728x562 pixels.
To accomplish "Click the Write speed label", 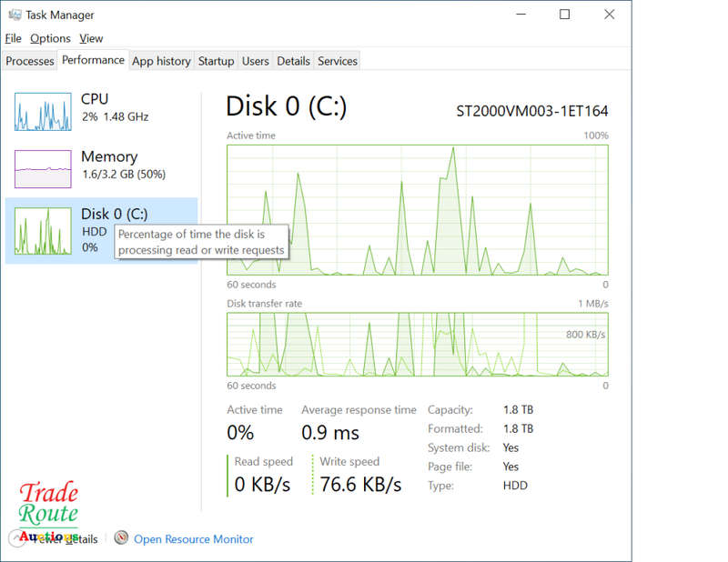I will [349, 461].
